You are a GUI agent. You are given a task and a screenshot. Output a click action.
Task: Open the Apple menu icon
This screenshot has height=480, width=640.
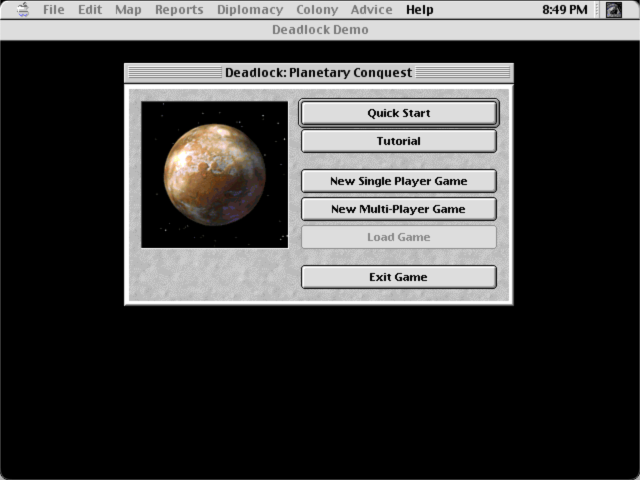click(23, 9)
